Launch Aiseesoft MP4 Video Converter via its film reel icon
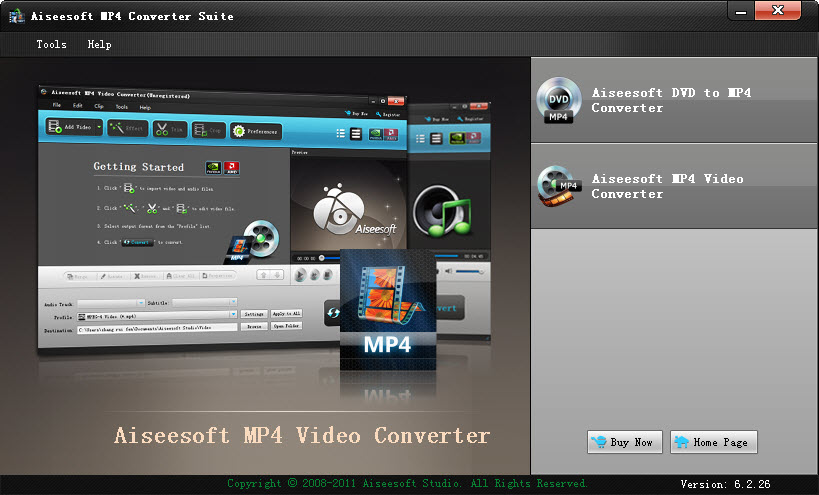 click(559, 185)
